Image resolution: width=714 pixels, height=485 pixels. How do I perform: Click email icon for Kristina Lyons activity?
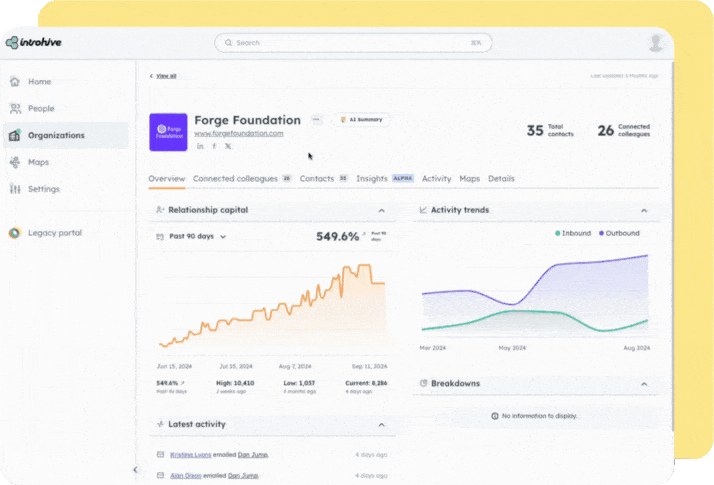pyautogui.click(x=160, y=454)
